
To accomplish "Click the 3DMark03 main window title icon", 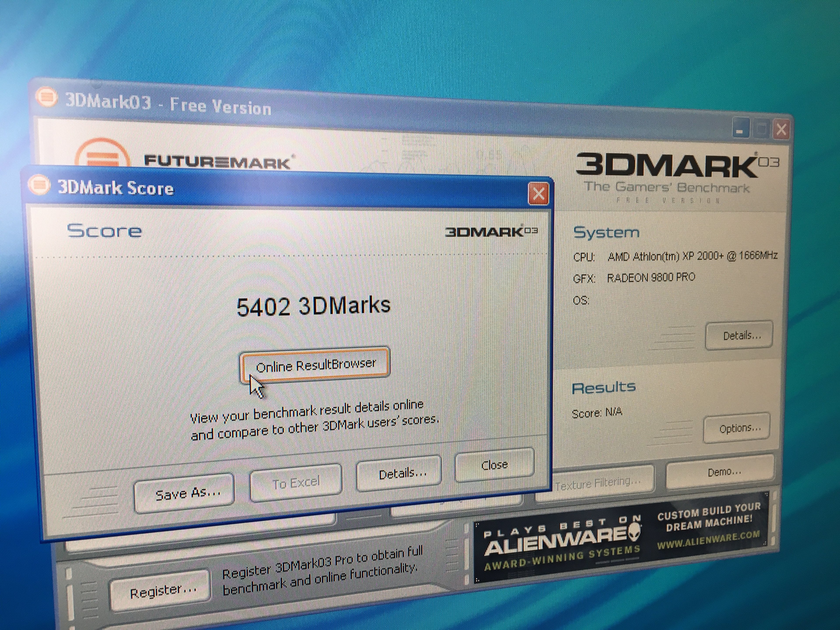I will (46, 97).
